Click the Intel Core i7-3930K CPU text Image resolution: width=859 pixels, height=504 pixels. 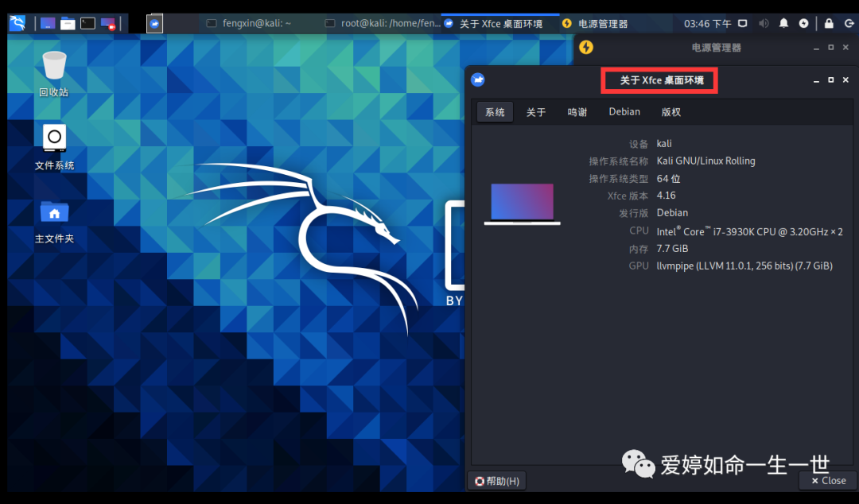coord(749,231)
